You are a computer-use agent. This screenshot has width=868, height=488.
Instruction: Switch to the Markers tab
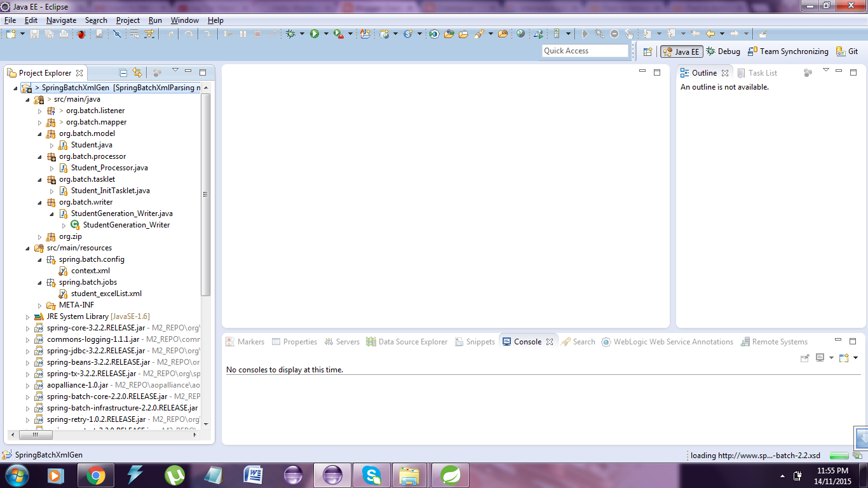click(x=245, y=342)
